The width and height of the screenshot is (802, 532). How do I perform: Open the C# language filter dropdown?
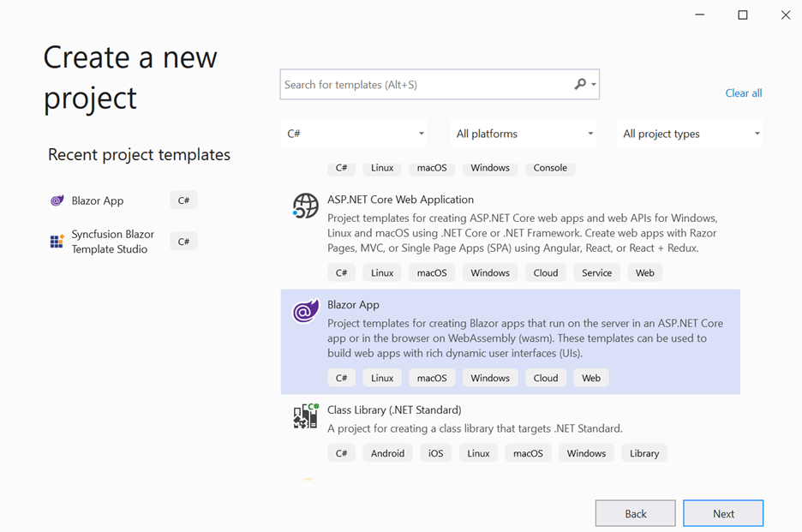pos(355,134)
